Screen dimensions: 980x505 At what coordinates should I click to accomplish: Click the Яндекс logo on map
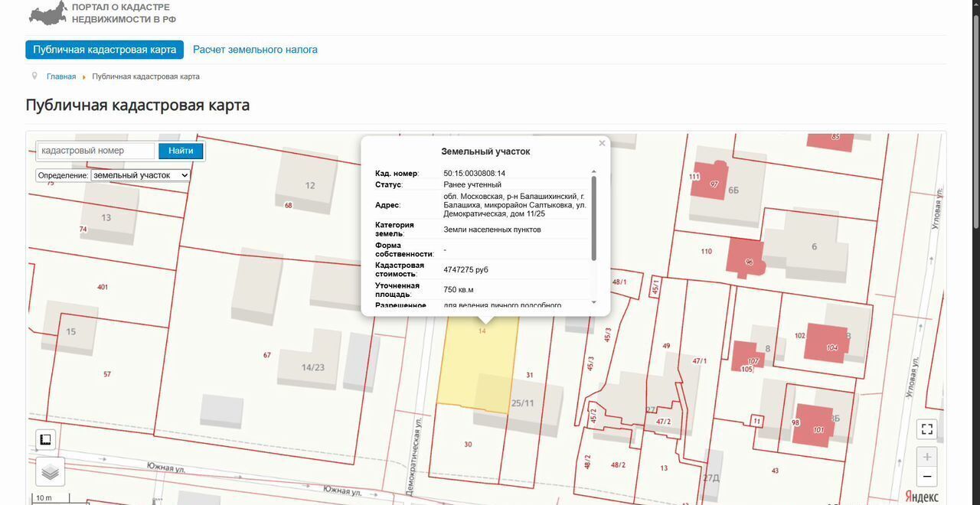pyautogui.click(x=922, y=497)
